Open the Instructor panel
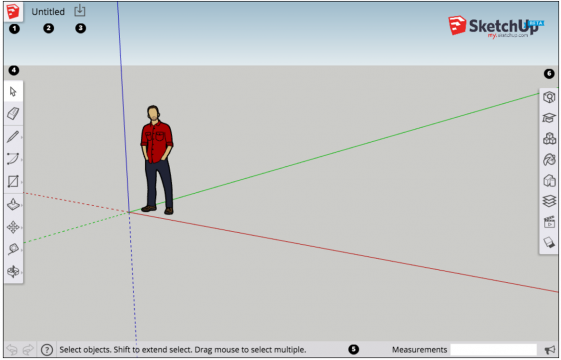Viewport: 561px width, 360px height. point(549,117)
